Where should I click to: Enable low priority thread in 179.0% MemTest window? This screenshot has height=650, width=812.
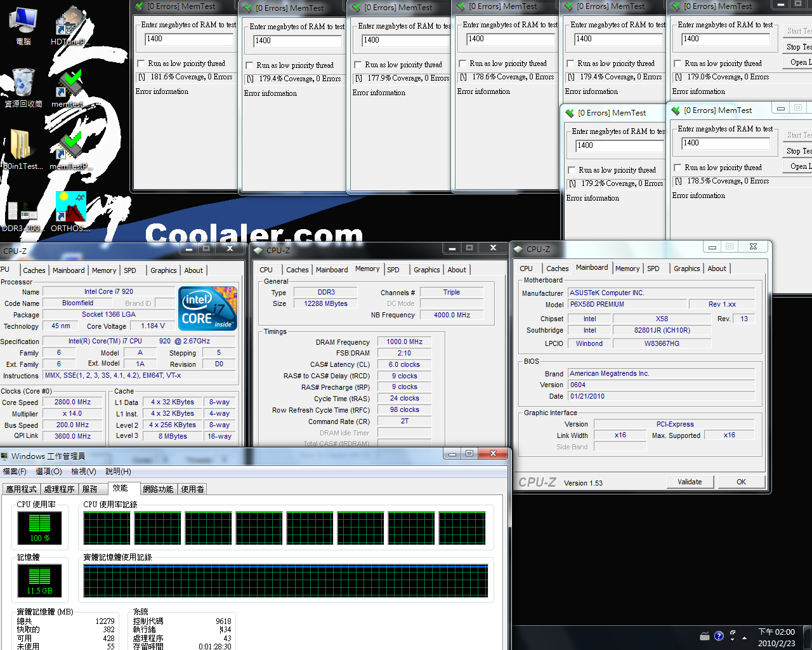click(x=678, y=63)
